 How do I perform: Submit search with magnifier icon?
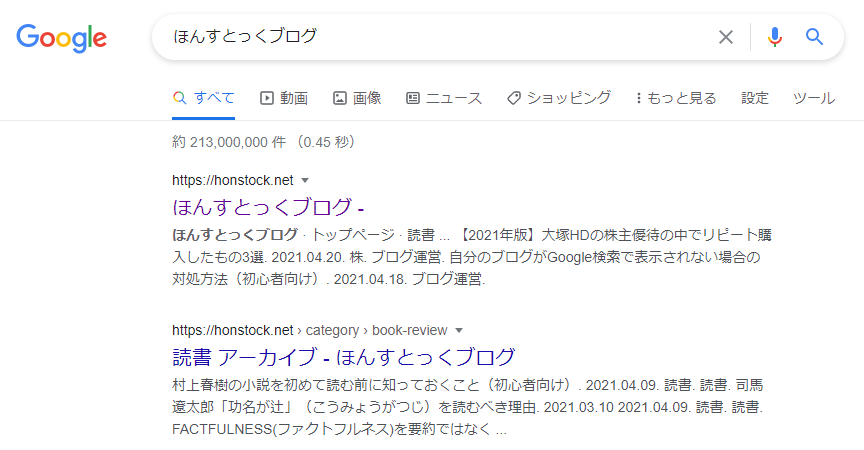click(x=814, y=37)
